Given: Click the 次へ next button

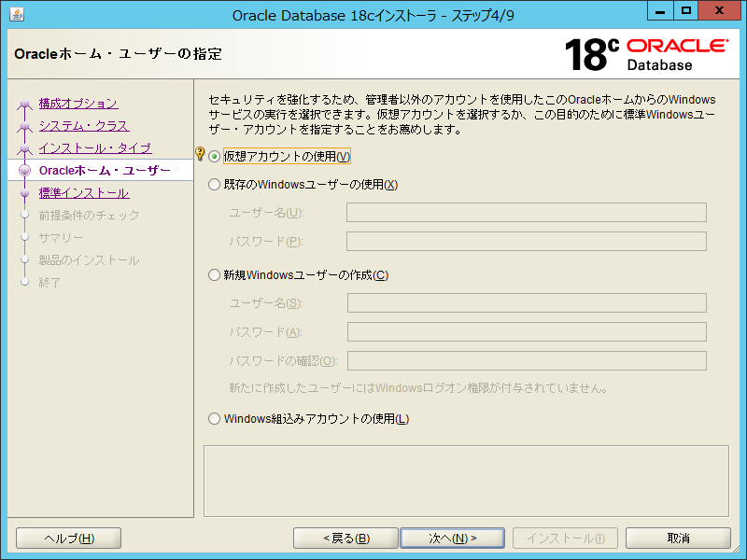Looking at the screenshot, I should 453,539.
